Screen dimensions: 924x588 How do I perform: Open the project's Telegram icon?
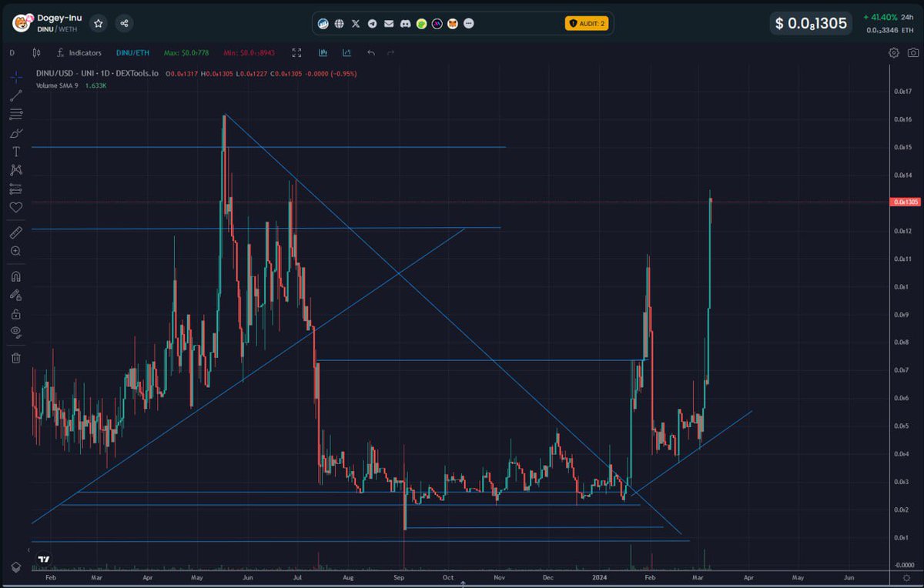372,23
